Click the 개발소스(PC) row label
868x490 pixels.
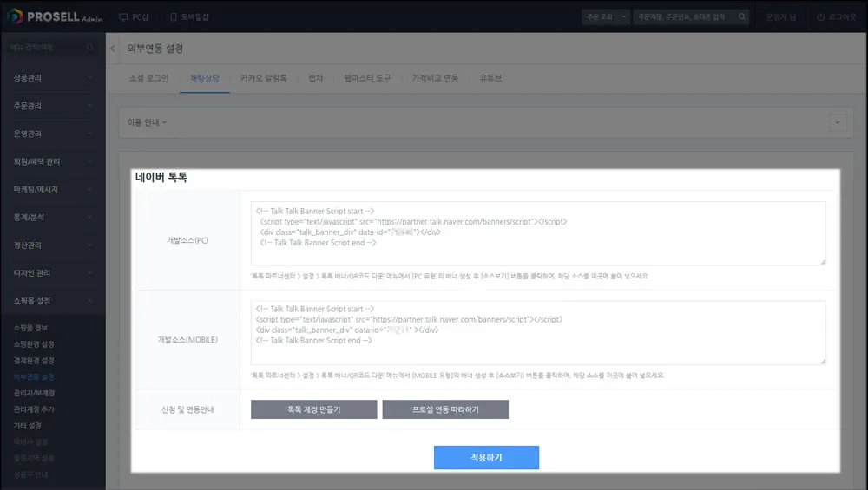pos(187,240)
